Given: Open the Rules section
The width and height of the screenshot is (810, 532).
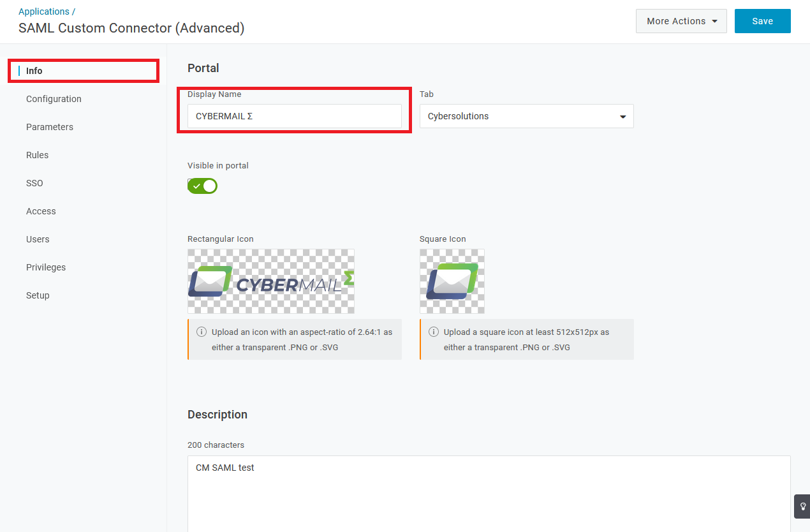Looking at the screenshot, I should tap(37, 155).
